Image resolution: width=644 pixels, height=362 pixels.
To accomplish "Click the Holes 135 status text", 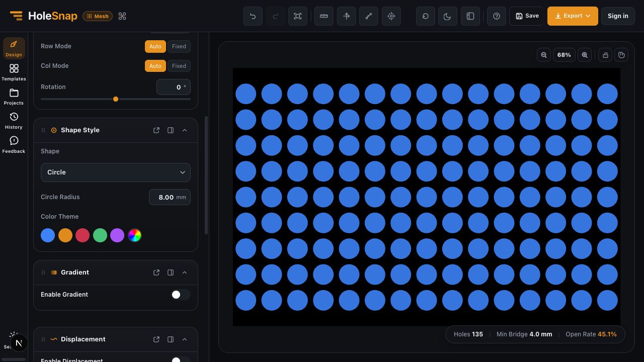I will pyautogui.click(x=468, y=334).
